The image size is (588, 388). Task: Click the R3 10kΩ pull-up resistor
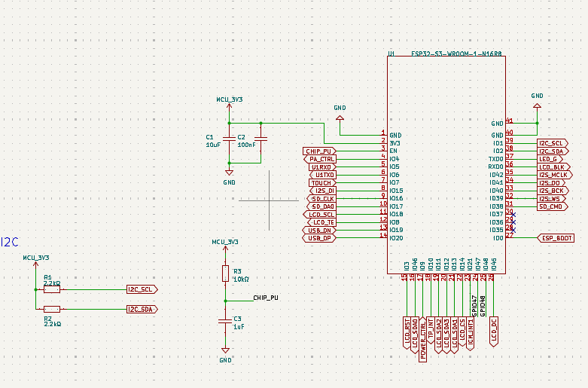tap(224, 273)
